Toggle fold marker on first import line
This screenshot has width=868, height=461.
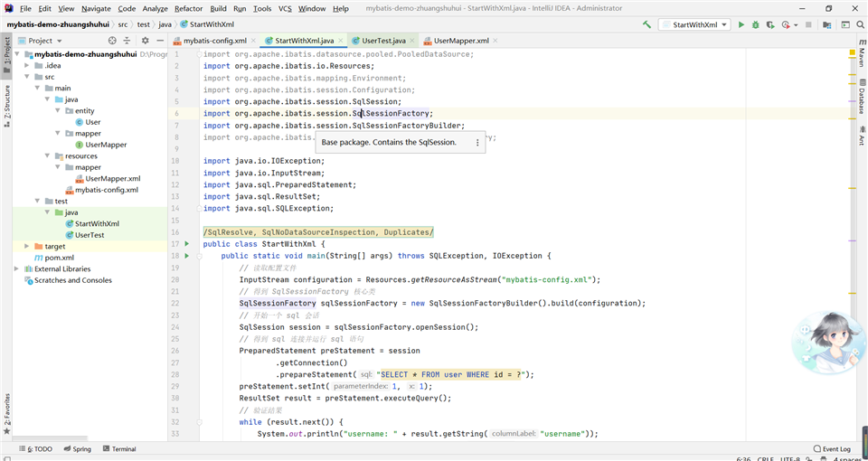click(x=200, y=54)
